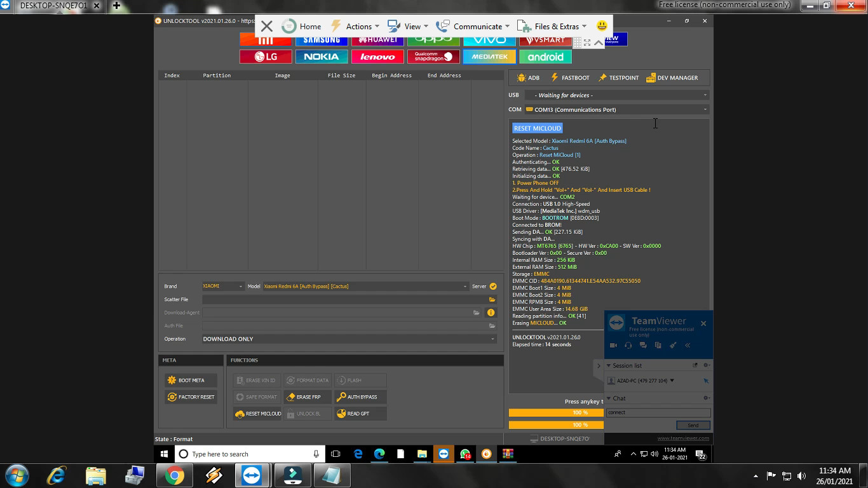
Task: Open the Qualcomm Snapdragon tile
Action: click(x=433, y=57)
